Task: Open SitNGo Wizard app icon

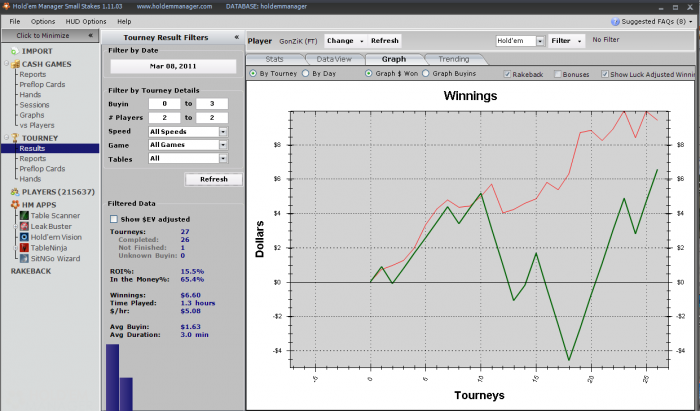Action: tap(24, 258)
